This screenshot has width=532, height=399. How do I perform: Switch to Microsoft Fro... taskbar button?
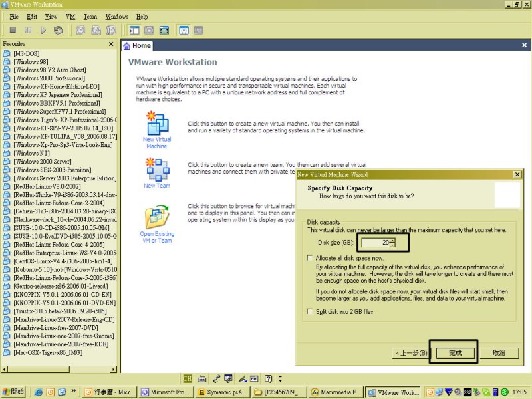(x=167, y=392)
